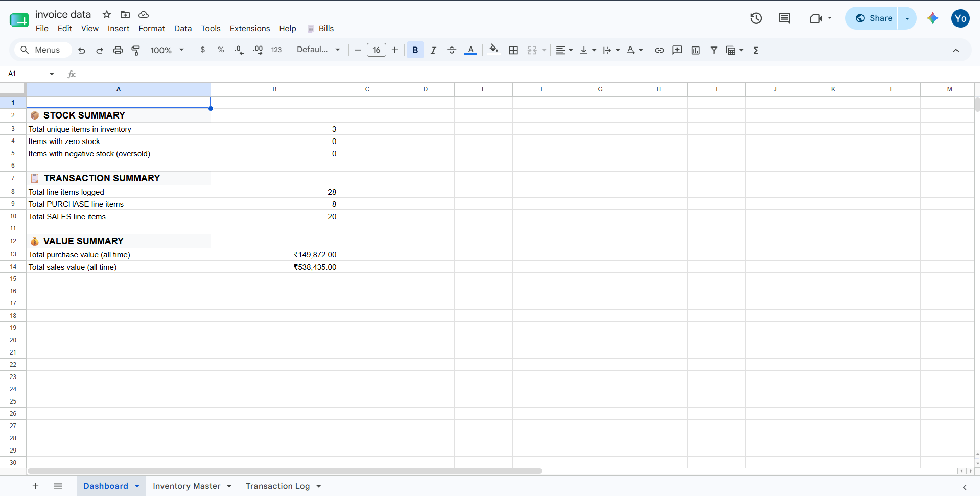Open the Data menu
The image size is (980, 496).
tap(183, 29)
